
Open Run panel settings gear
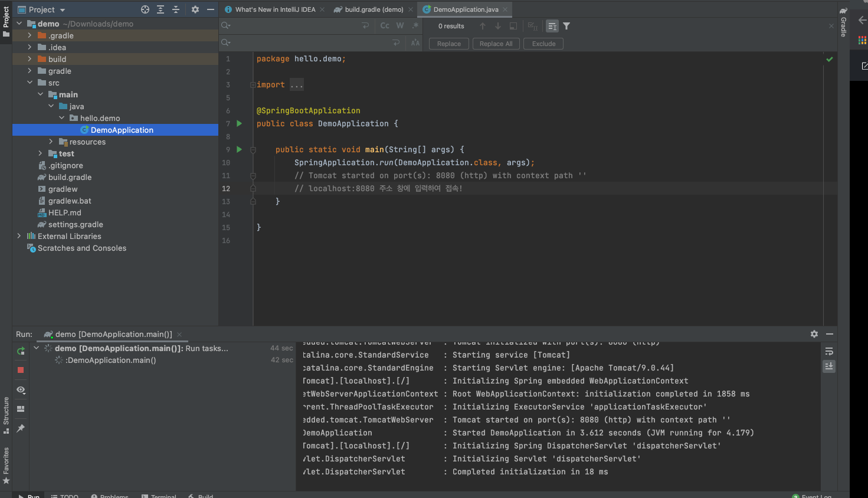[814, 334]
